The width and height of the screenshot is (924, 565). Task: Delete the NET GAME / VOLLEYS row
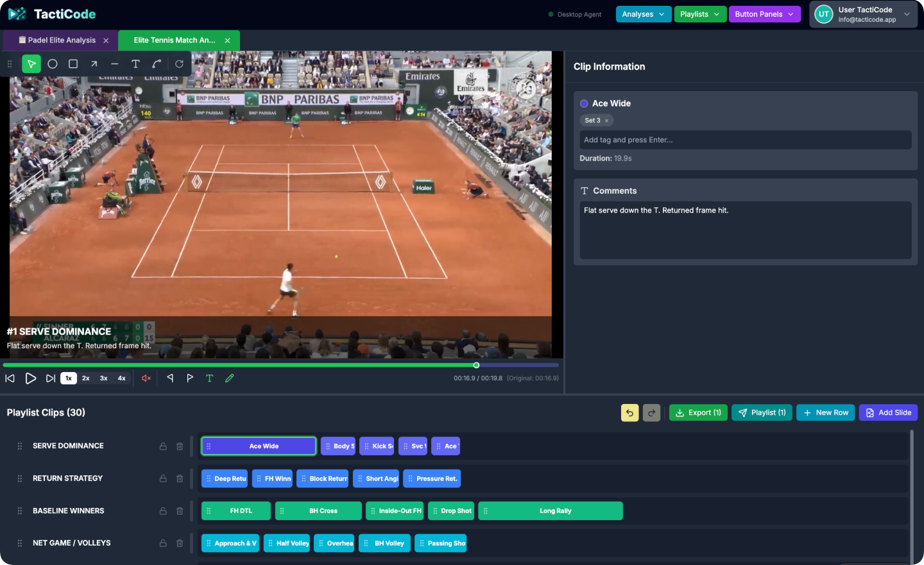point(180,543)
